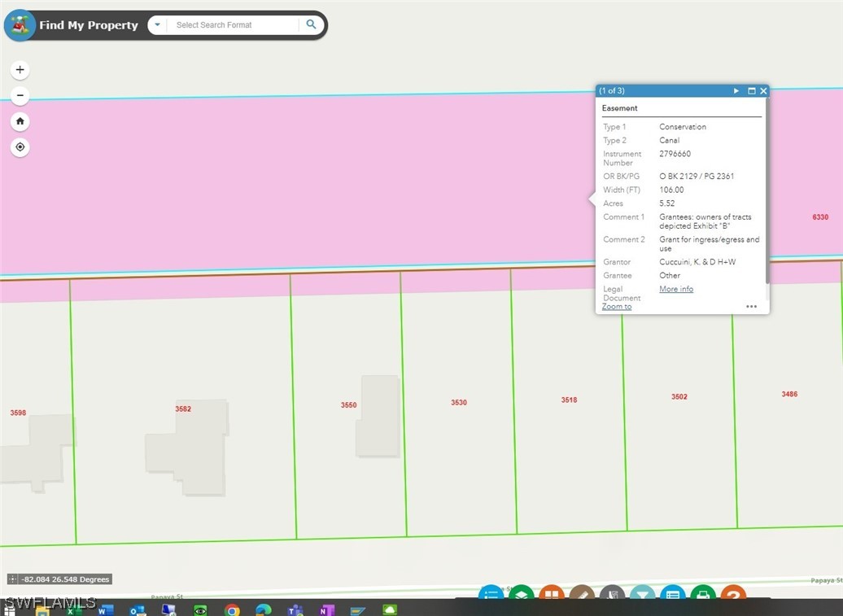Click the My Location button
This screenshot has height=616, width=843.
click(x=20, y=147)
